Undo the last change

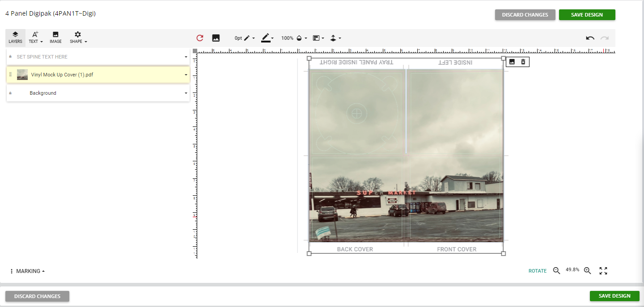tap(590, 38)
